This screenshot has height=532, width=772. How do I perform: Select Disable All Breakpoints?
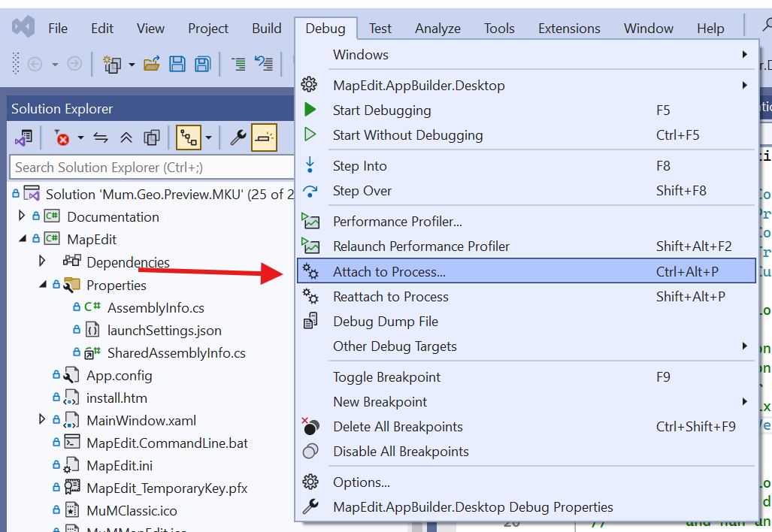pos(401,452)
